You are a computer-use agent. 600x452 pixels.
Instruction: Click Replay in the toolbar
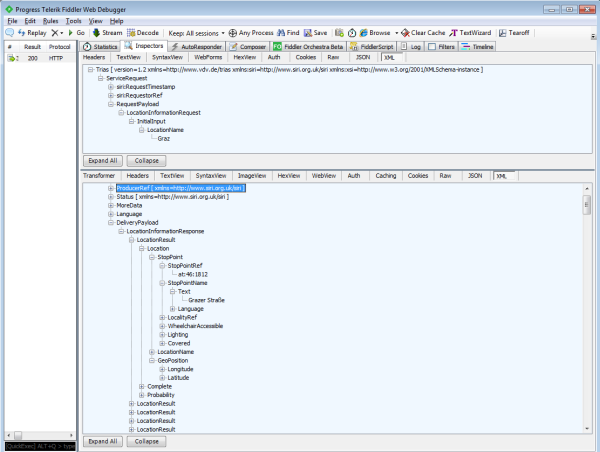pyautogui.click(x=32, y=33)
